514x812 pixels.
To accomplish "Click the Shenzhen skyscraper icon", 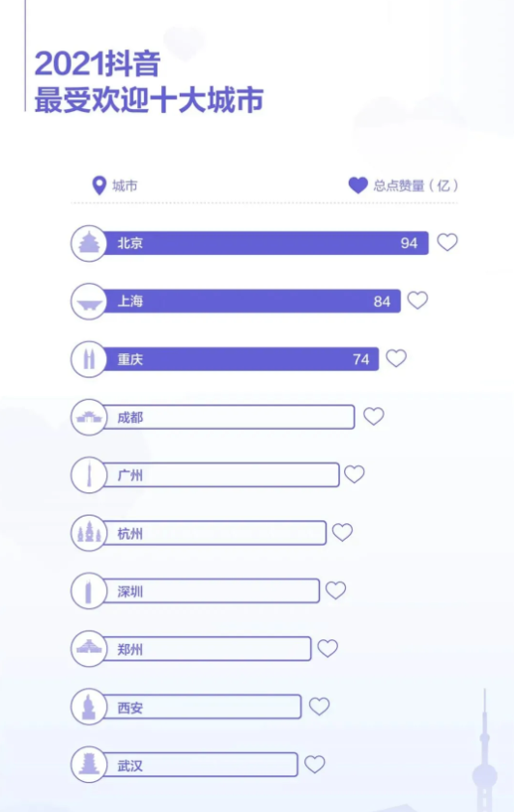I will [89, 591].
